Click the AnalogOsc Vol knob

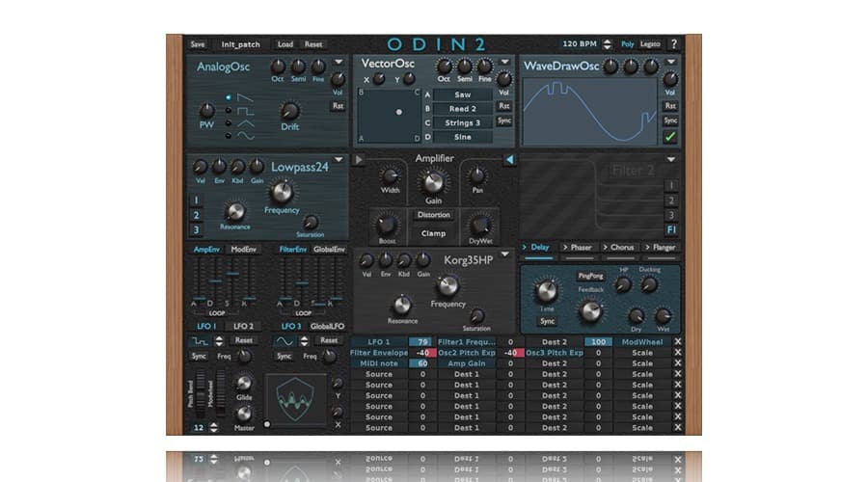click(x=338, y=80)
